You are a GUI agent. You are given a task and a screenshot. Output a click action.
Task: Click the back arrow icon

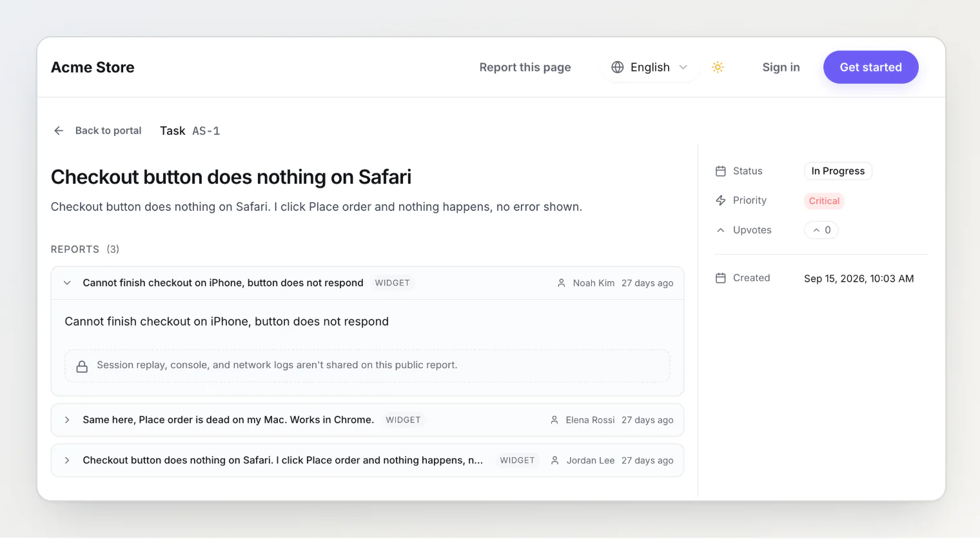coord(59,131)
